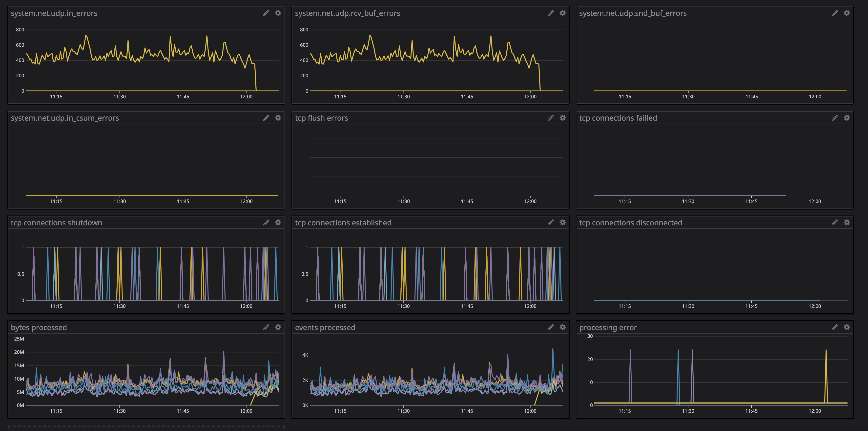Open settings gear for processing error panel
This screenshot has height=431, width=868.
click(x=847, y=327)
